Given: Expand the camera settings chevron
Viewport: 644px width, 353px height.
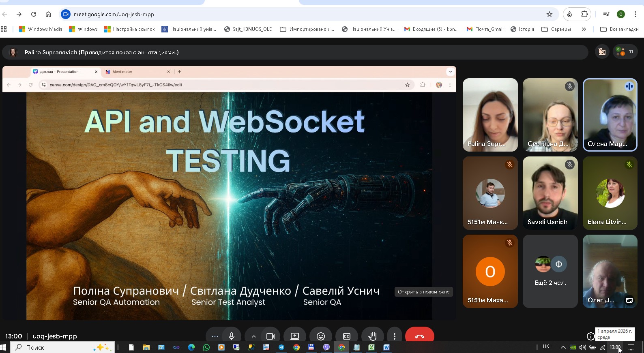Looking at the screenshot, I should (254, 336).
